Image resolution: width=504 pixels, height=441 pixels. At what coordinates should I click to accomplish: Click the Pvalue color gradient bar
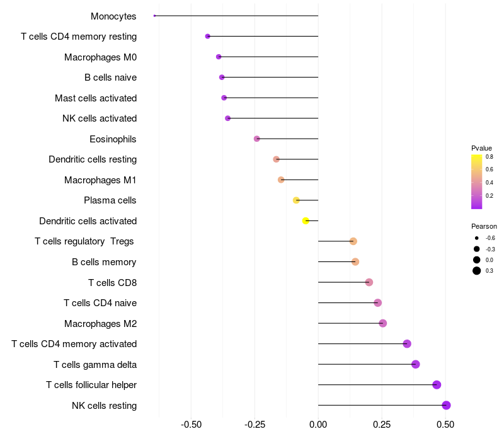[x=477, y=181]
